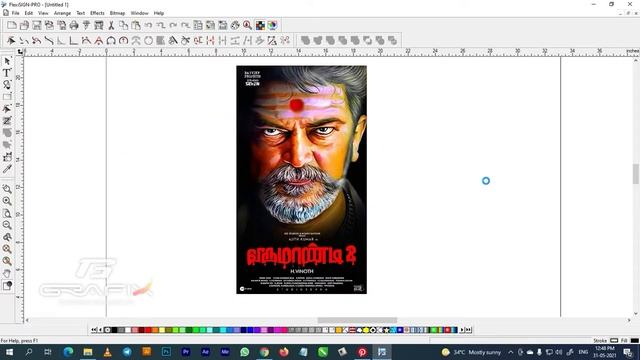Screen dimensions: 640x360
Task: Click the zoom in magnifier tool
Action: point(7,201)
